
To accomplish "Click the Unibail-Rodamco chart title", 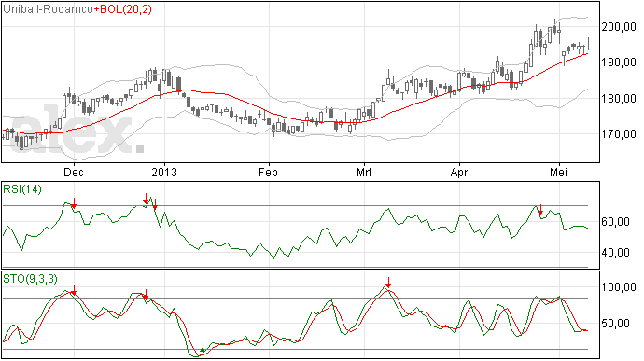I will tap(48, 9).
